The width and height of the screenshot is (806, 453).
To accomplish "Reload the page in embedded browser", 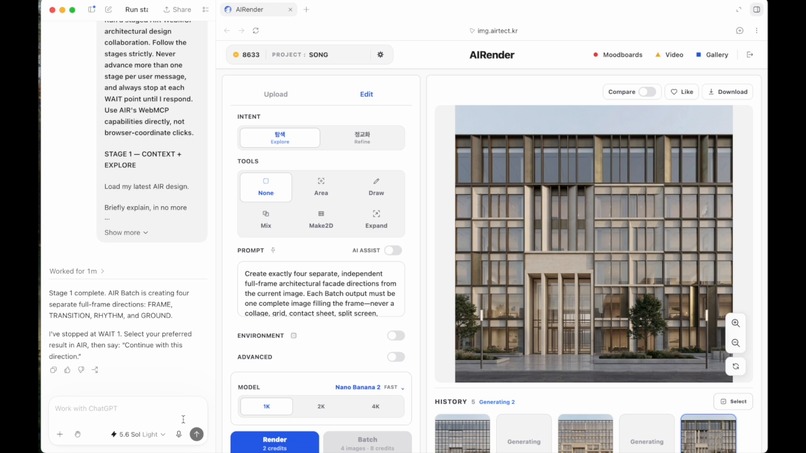I will (x=255, y=31).
